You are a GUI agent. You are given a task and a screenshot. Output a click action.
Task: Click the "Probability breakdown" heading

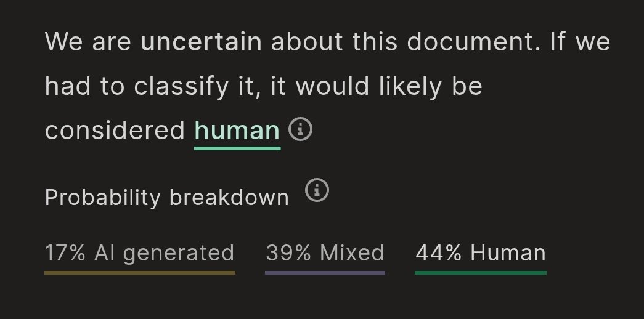(x=166, y=198)
